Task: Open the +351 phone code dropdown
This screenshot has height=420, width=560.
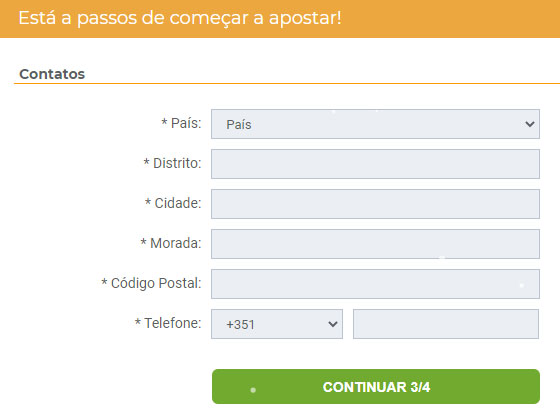Action: 277,324
